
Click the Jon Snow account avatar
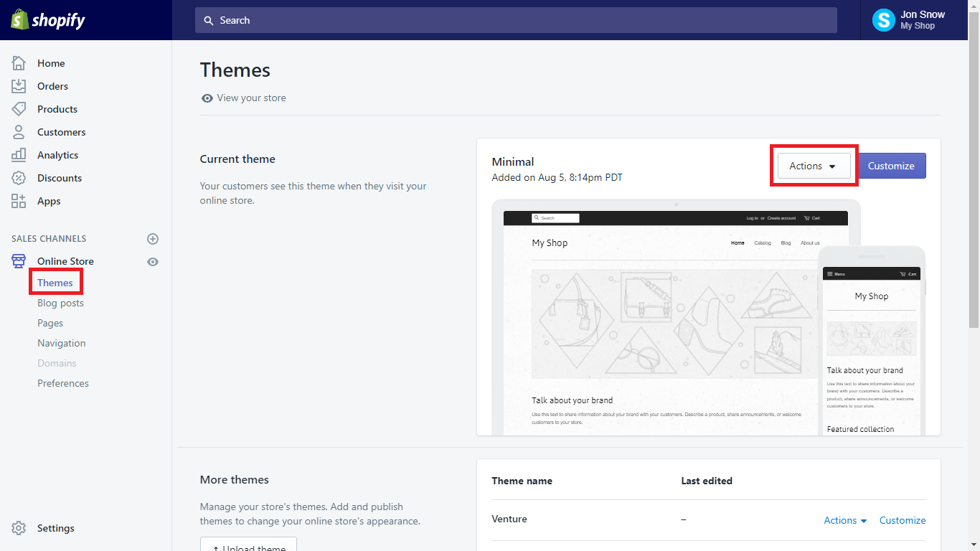click(x=883, y=20)
